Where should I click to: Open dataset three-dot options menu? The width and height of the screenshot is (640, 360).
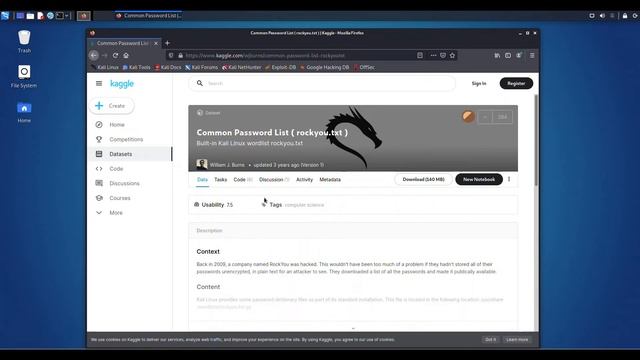click(509, 179)
